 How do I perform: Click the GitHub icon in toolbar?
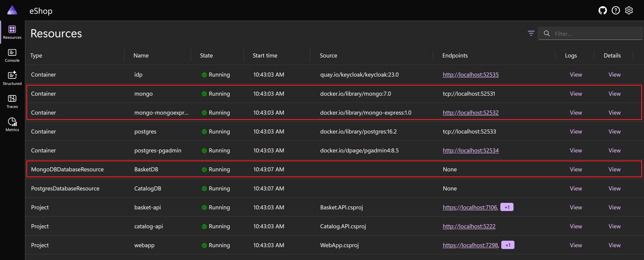(x=604, y=10)
